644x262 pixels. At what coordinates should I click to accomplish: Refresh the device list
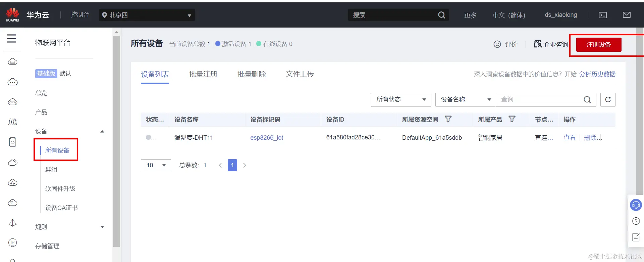pyautogui.click(x=608, y=99)
